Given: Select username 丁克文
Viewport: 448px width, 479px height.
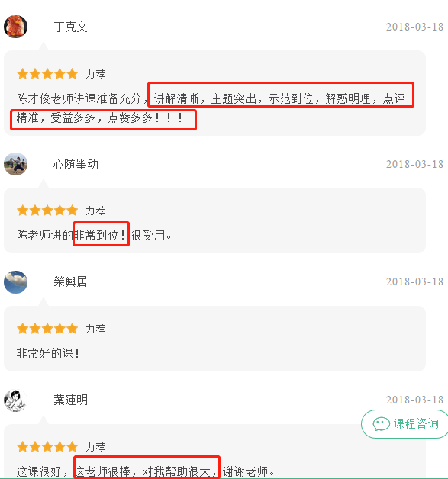Looking at the screenshot, I should point(70,27).
